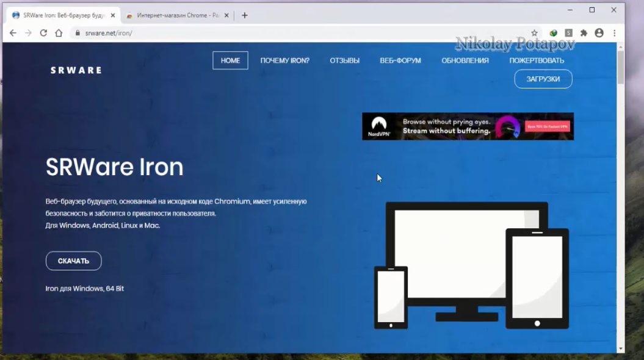The image size is (644, 360).
Task: Open the Chrome three-dot menu
Action: click(615, 33)
